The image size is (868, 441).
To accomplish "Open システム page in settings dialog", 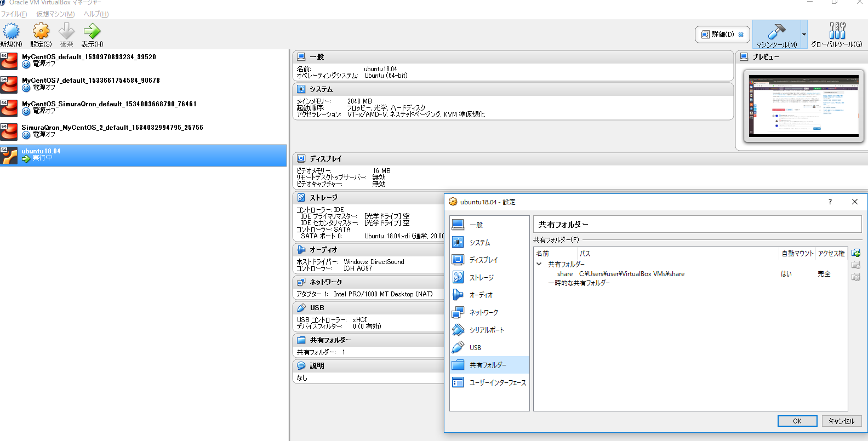I will 489,242.
